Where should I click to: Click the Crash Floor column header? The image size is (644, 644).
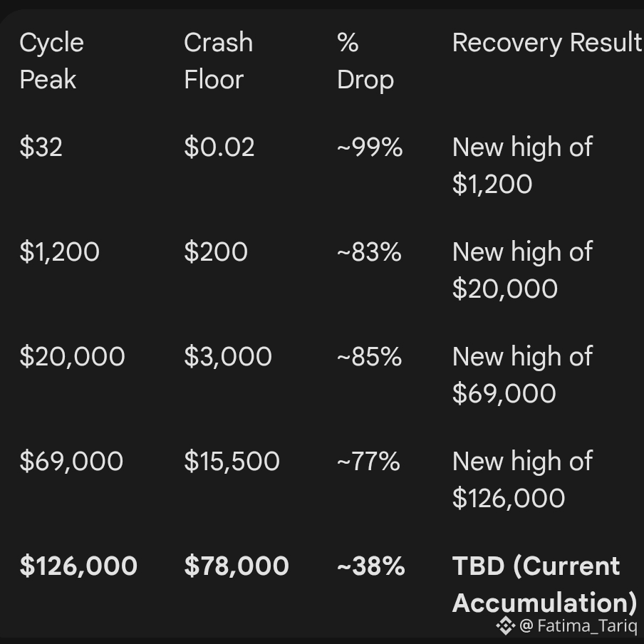[x=218, y=61]
